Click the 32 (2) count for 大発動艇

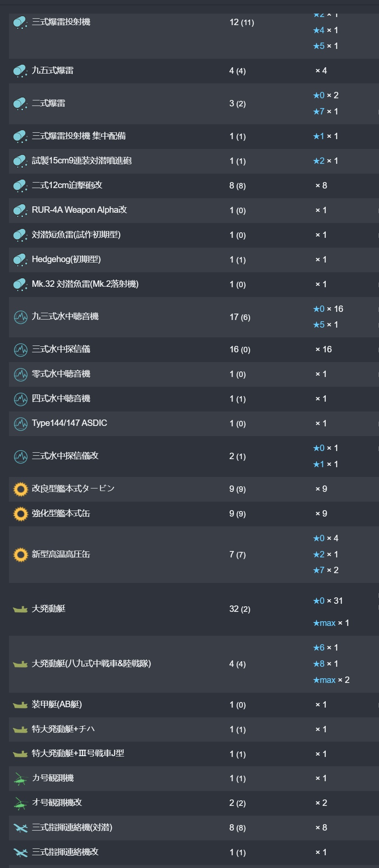(240, 609)
